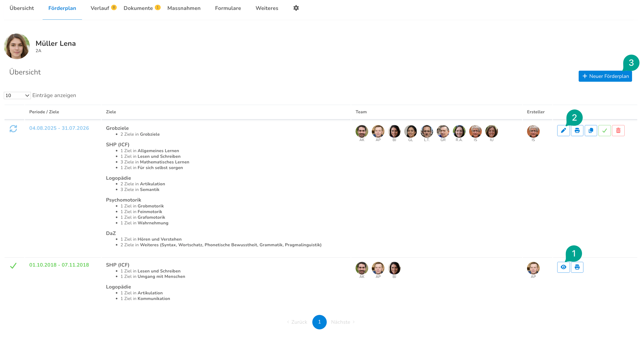This screenshot has width=644, height=342.
Task: Select page 1 in pagination
Action: point(319,322)
